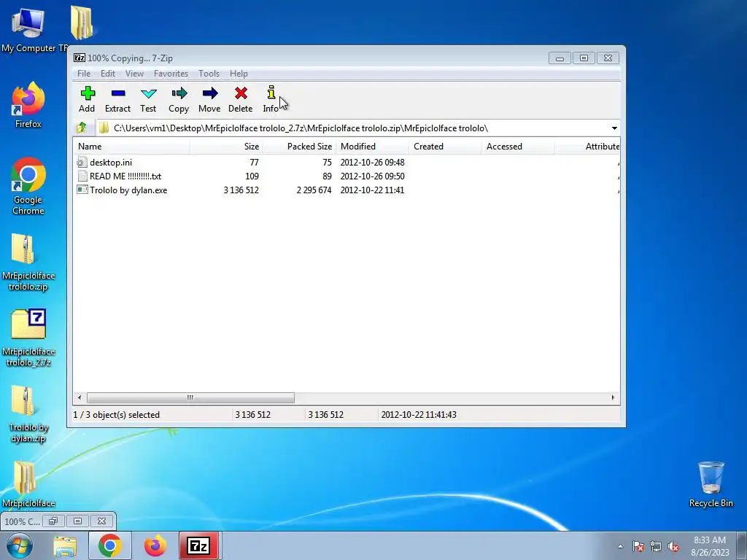747x560 pixels.
Task: Open the Favorites menu
Action: coord(171,74)
